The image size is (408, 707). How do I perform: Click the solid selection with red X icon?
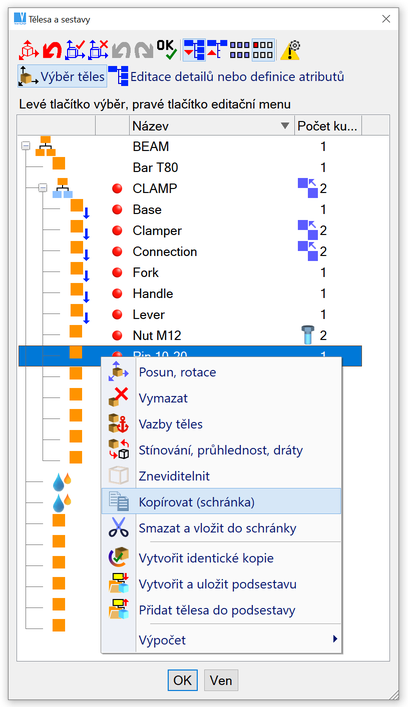coord(98,50)
